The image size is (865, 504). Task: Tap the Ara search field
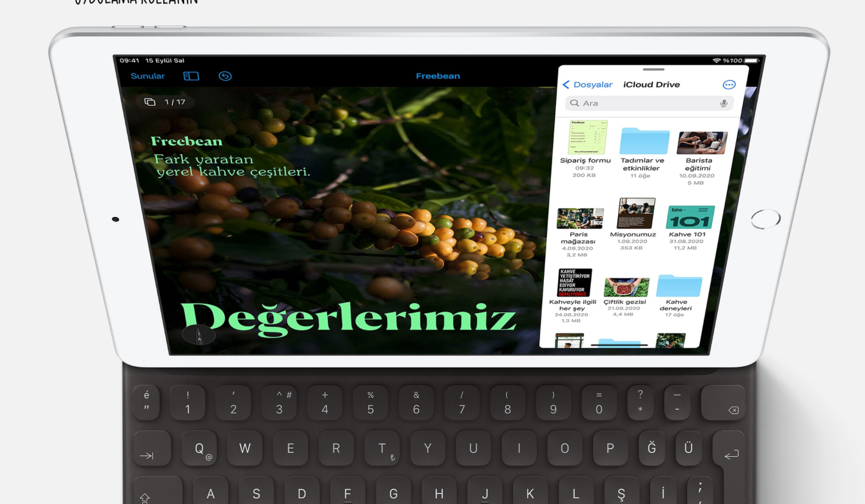(x=649, y=103)
